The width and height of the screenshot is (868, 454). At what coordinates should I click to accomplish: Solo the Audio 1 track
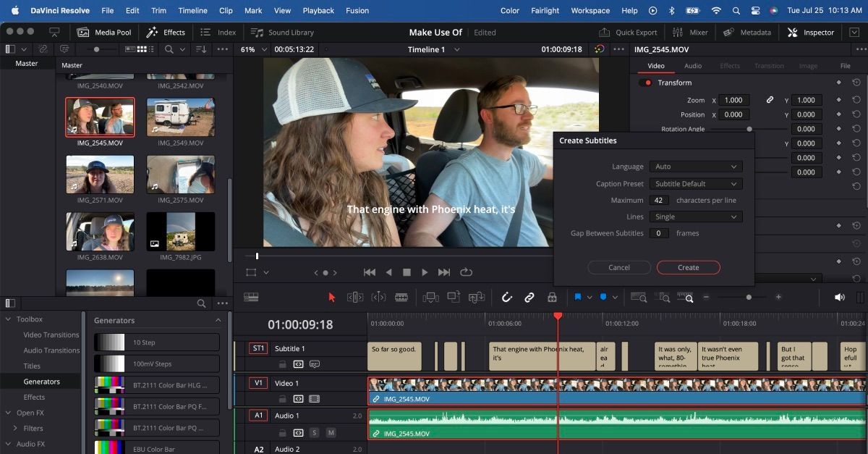coord(314,432)
